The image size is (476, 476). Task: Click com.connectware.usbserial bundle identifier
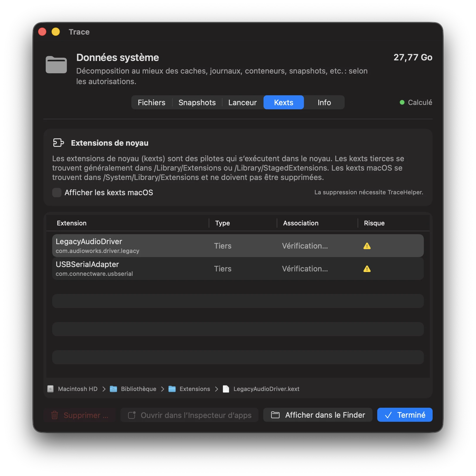click(x=94, y=274)
